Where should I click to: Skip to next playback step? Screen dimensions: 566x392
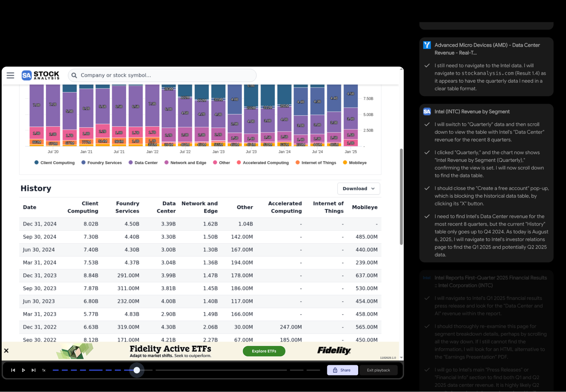(x=33, y=370)
